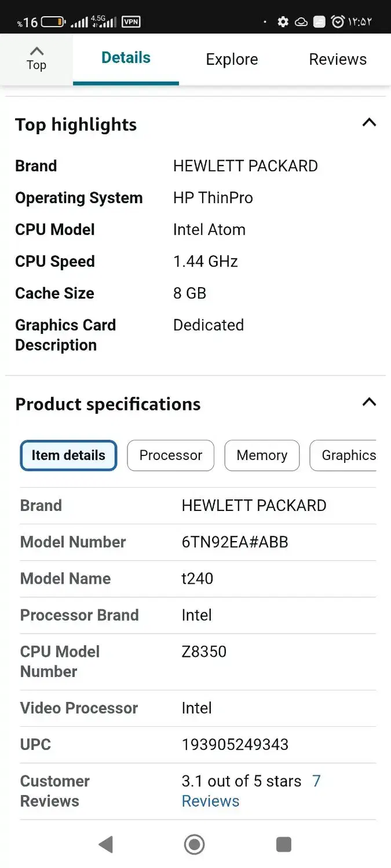Collapse the Product specifications section
The image size is (391, 868).
[x=369, y=402]
